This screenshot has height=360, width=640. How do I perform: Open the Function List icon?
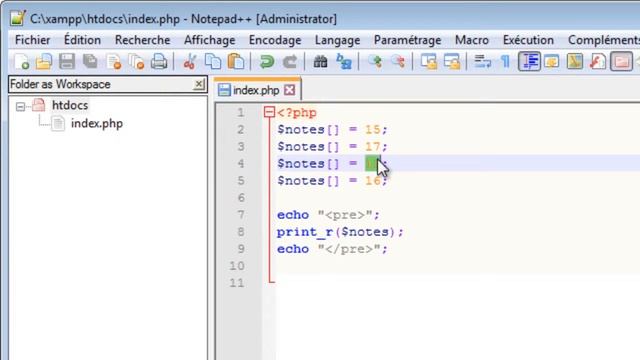(x=598, y=62)
